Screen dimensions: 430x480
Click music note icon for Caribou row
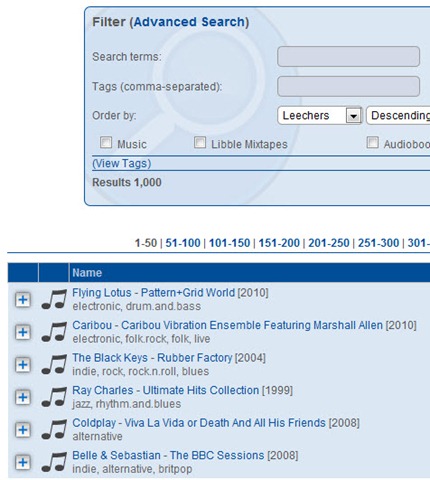[x=54, y=332]
